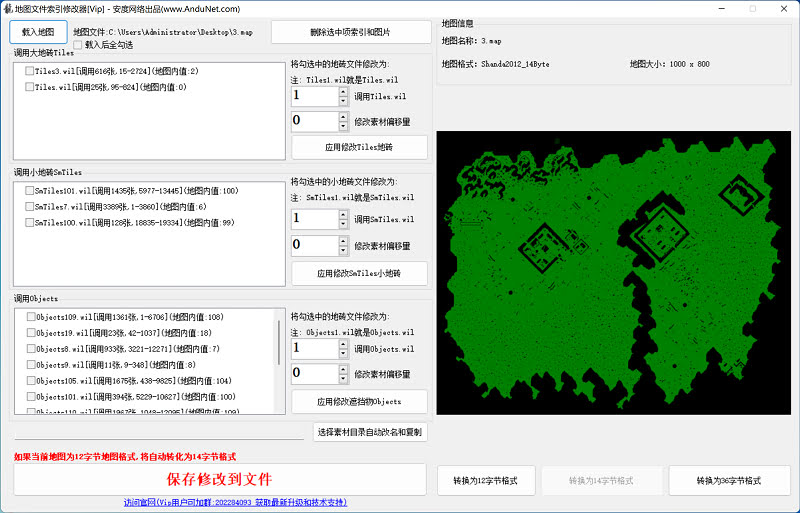This screenshot has height=513, width=800.
Task: Click the progress bar above the red note
Action: click(159, 439)
